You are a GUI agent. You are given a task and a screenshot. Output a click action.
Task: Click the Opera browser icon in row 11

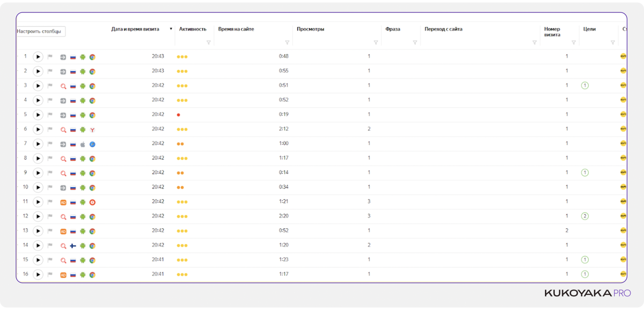pyautogui.click(x=92, y=201)
